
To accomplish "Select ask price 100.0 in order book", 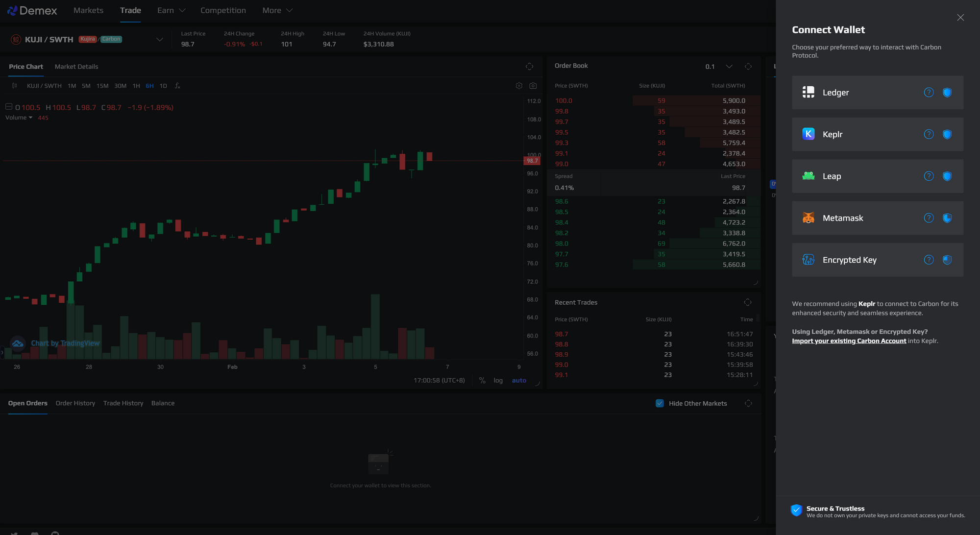I will pyautogui.click(x=563, y=101).
